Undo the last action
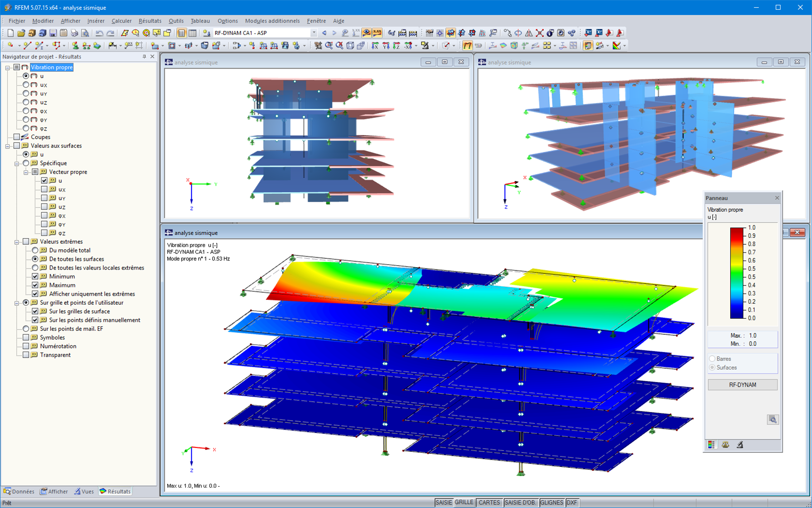 click(x=99, y=33)
